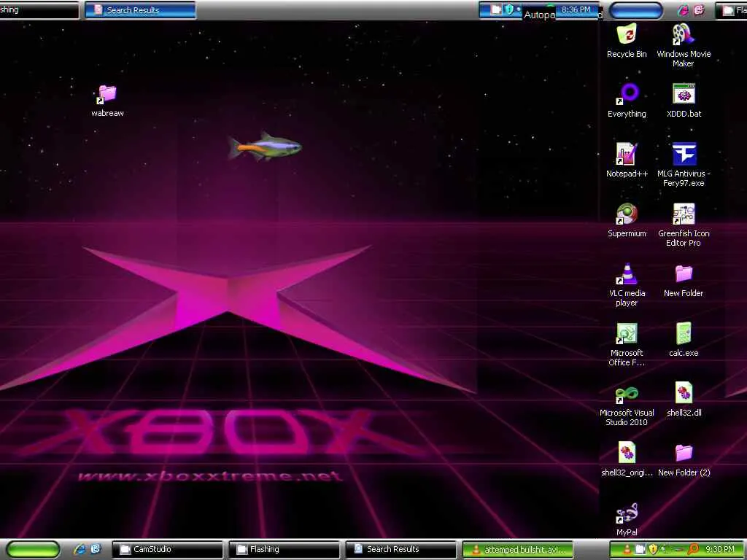Click the pink Internet Explorer icon at top
Screen dimensions: 747x560
coord(683,10)
